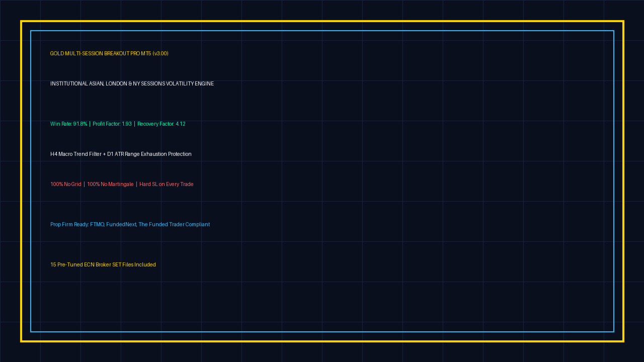This screenshot has height=362, width=644.
Task: Click the '100% No Grid' text
Action: pos(66,184)
